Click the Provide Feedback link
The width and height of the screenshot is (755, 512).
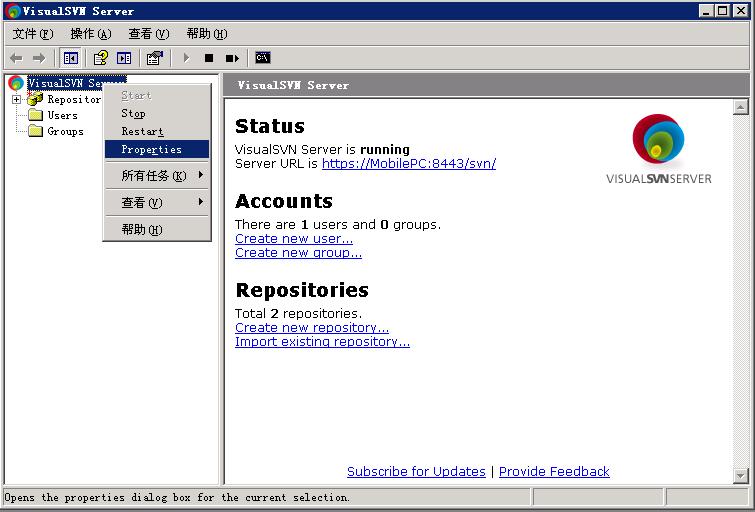[554, 472]
